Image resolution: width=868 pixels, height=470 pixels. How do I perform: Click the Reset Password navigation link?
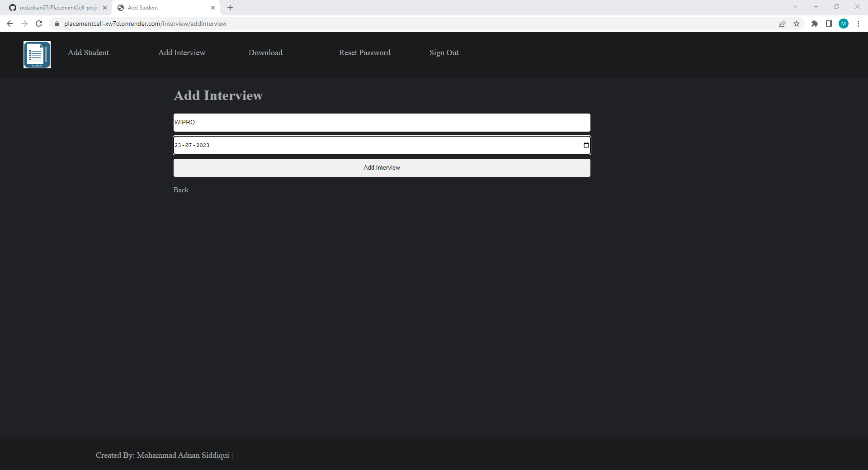click(x=364, y=52)
